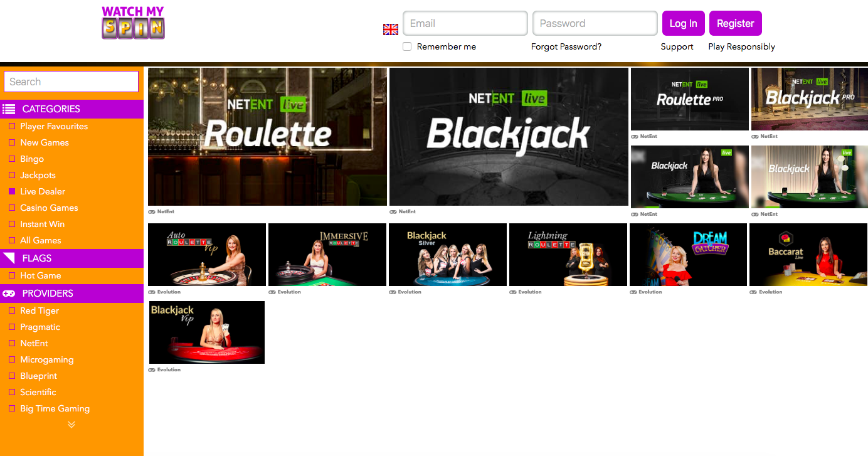Select New Games category checkbox
The width and height of the screenshot is (868, 456).
point(12,142)
